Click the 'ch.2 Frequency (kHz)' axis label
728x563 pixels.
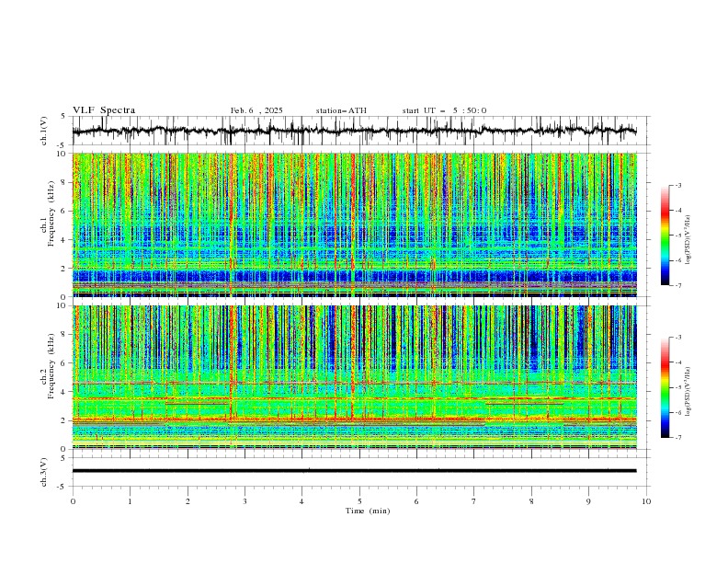click(x=48, y=366)
